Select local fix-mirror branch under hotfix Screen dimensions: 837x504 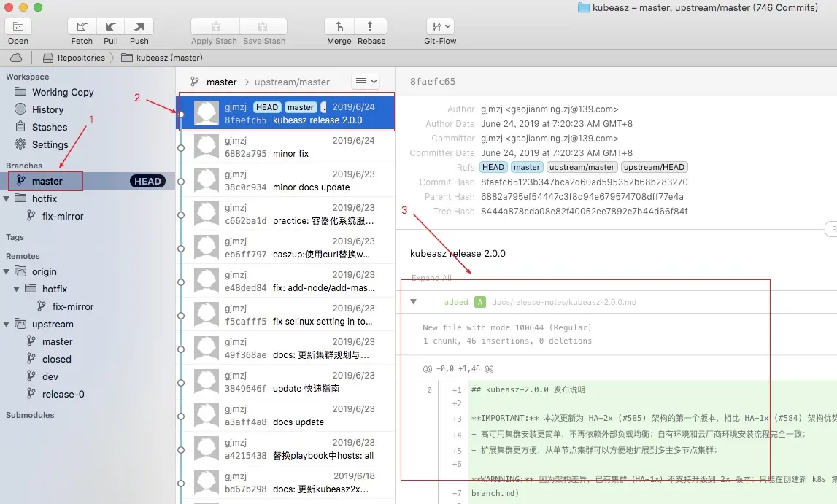63,216
